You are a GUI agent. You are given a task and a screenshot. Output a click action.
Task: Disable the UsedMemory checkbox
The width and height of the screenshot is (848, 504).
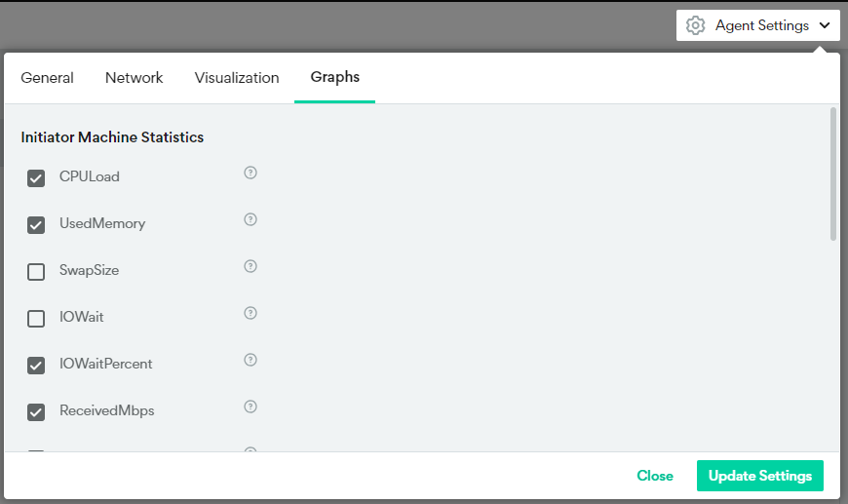point(36,225)
